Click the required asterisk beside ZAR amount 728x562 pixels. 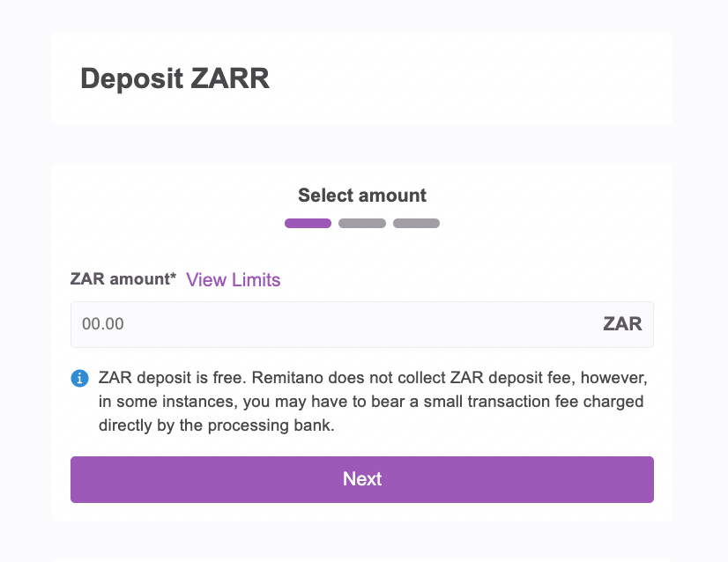(x=173, y=276)
